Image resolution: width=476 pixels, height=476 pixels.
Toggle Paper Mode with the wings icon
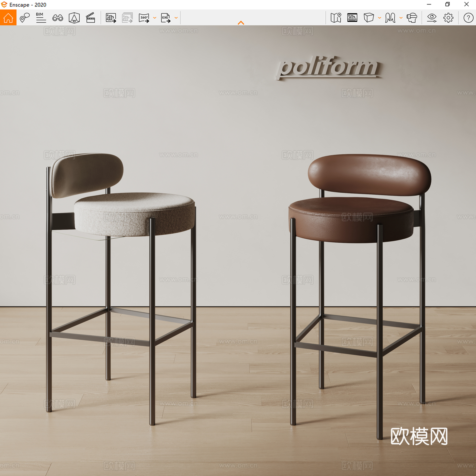[391, 18]
